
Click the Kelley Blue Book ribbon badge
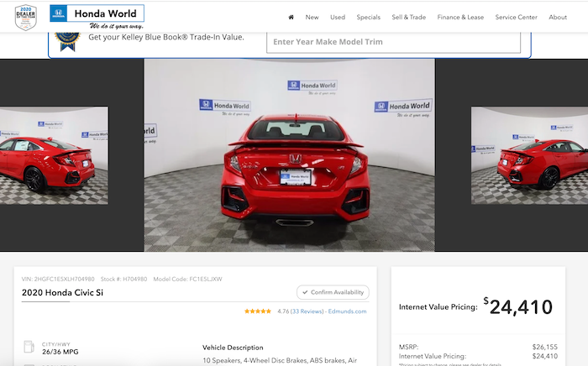(x=67, y=42)
